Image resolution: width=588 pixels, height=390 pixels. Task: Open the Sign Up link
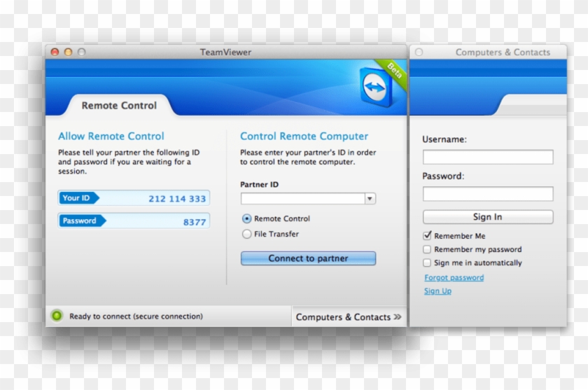[x=437, y=291]
